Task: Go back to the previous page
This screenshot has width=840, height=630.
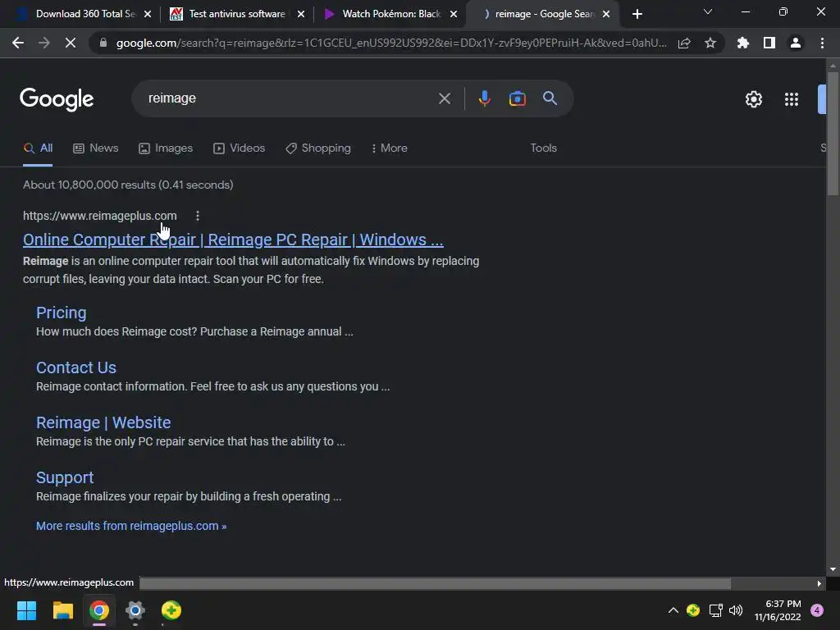Action: click(18, 43)
